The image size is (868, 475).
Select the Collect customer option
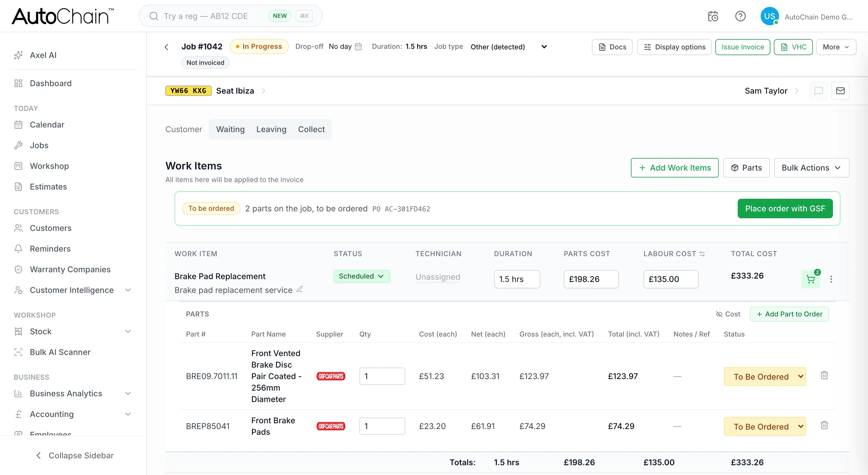pyautogui.click(x=311, y=129)
